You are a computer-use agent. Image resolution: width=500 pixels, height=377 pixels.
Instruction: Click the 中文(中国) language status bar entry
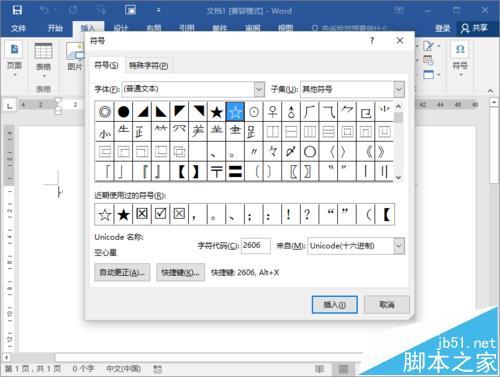(123, 369)
